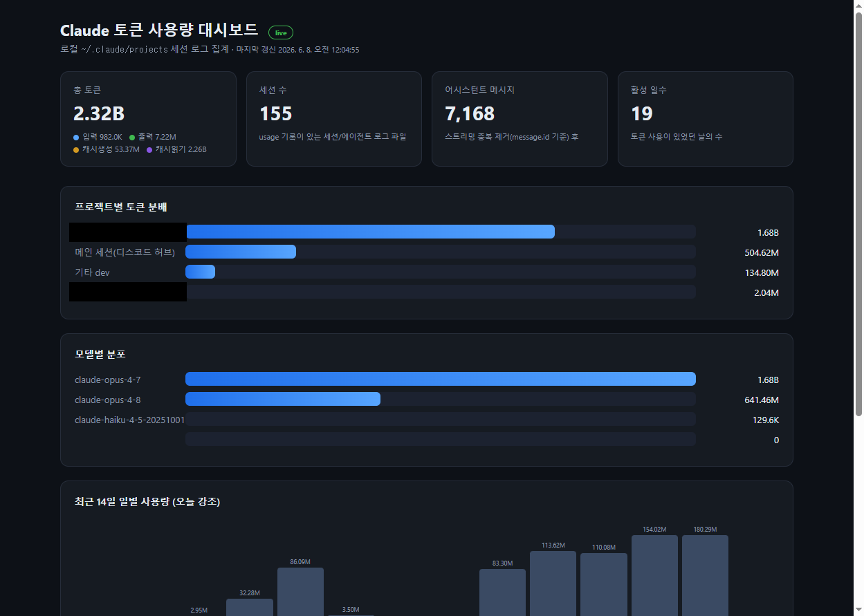Click the daily chart bar labeled 180.29M

705,575
